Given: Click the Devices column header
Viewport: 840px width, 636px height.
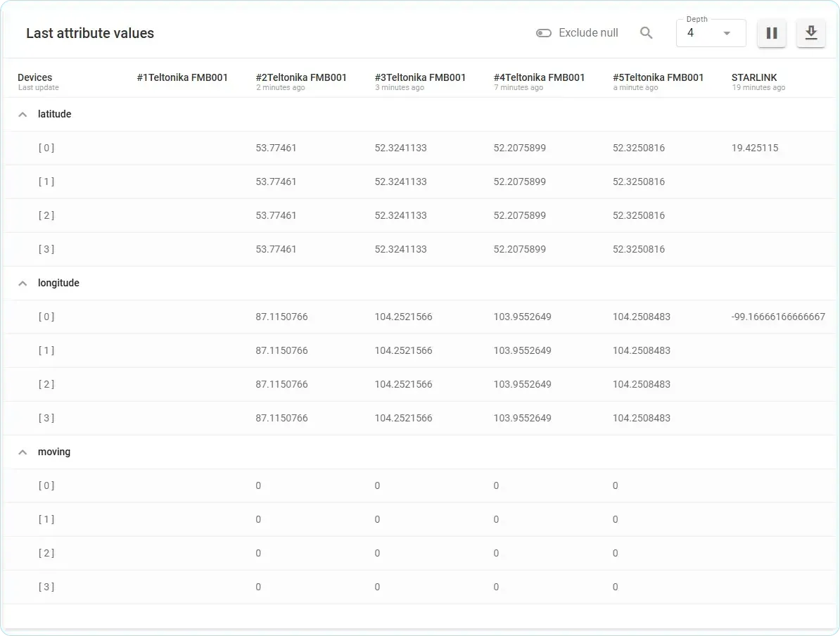Looking at the screenshot, I should click(x=34, y=77).
